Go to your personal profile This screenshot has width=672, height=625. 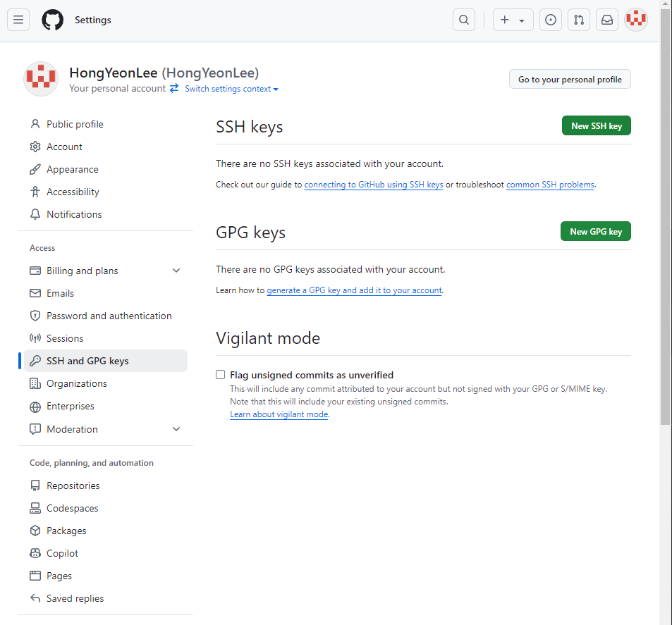tap(570, 79)
